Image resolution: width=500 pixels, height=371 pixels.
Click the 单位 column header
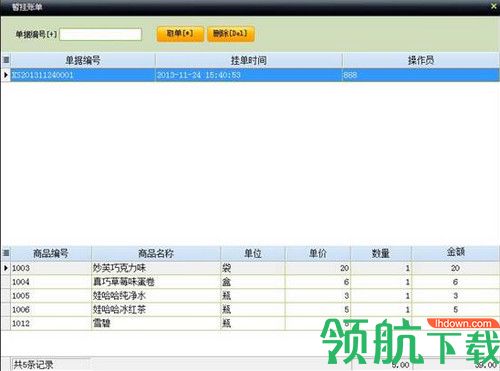[253, 253]
